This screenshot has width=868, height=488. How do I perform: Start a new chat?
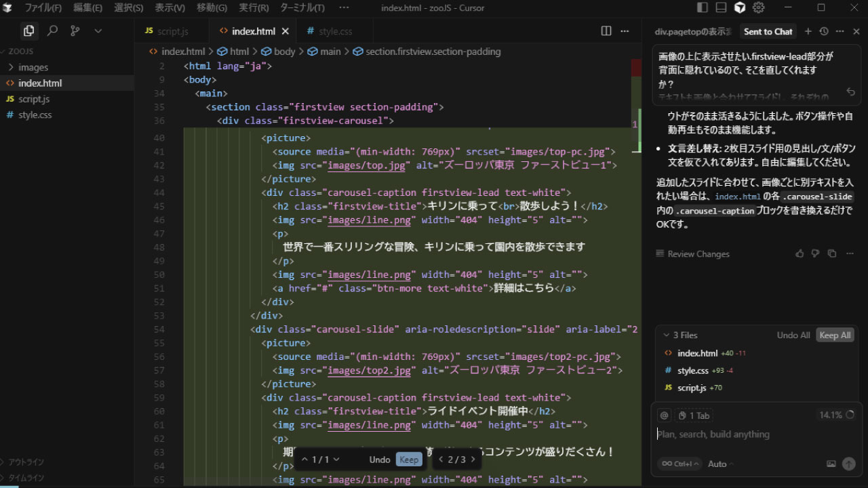pyautogui.click(x=808, y=31)
